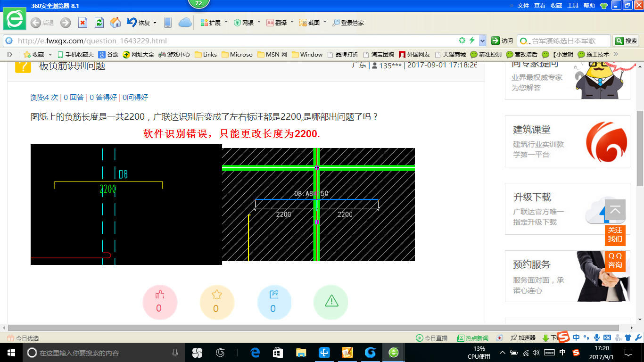The width and height of the screenshot is (644, 362).
Task: Expand the 恢复 dropdown arrow
Action: coord(155,23)
